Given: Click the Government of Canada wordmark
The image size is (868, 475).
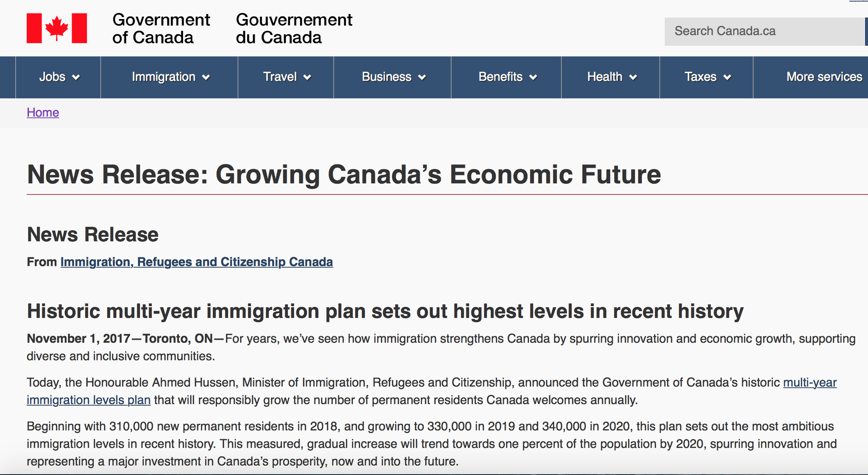Looking at the screenshot, I should click(x=161, y=28).
